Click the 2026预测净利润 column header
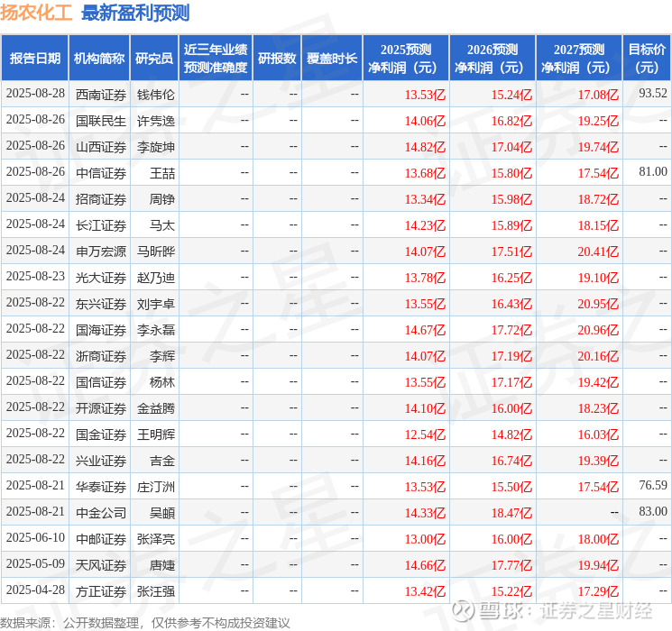 tap(492, 59)
